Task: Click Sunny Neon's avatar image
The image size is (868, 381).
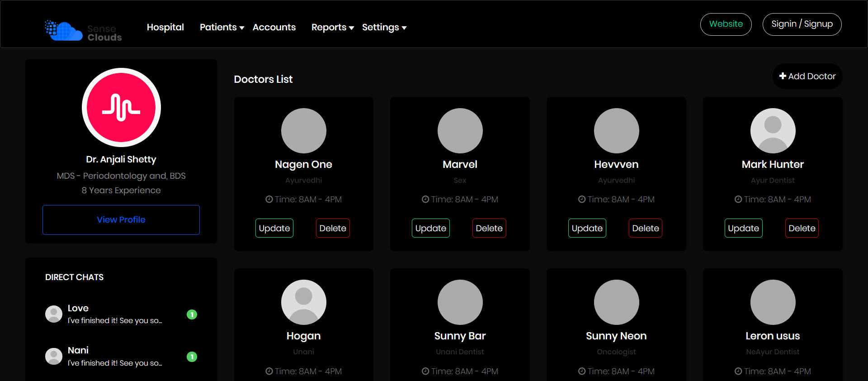Action: tap(617, 302)
